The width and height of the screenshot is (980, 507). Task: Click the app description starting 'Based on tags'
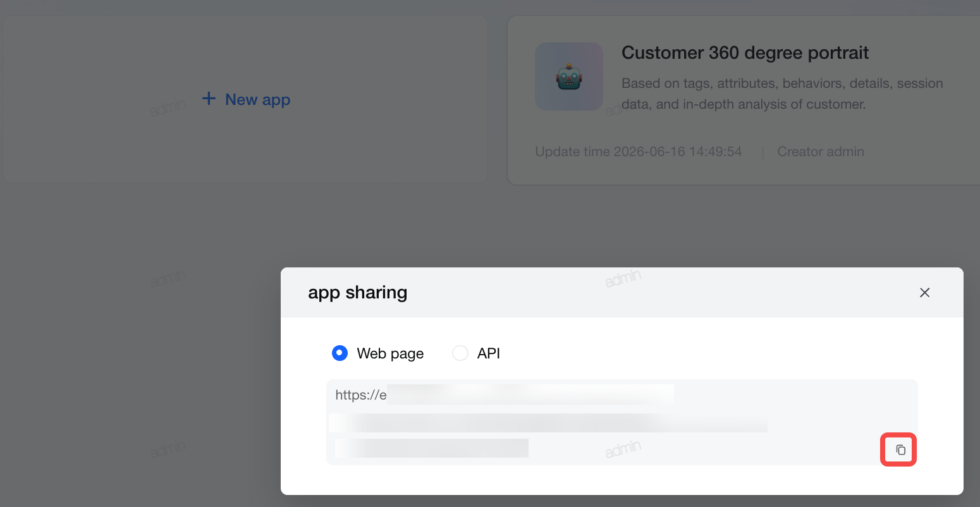point(782,94)
